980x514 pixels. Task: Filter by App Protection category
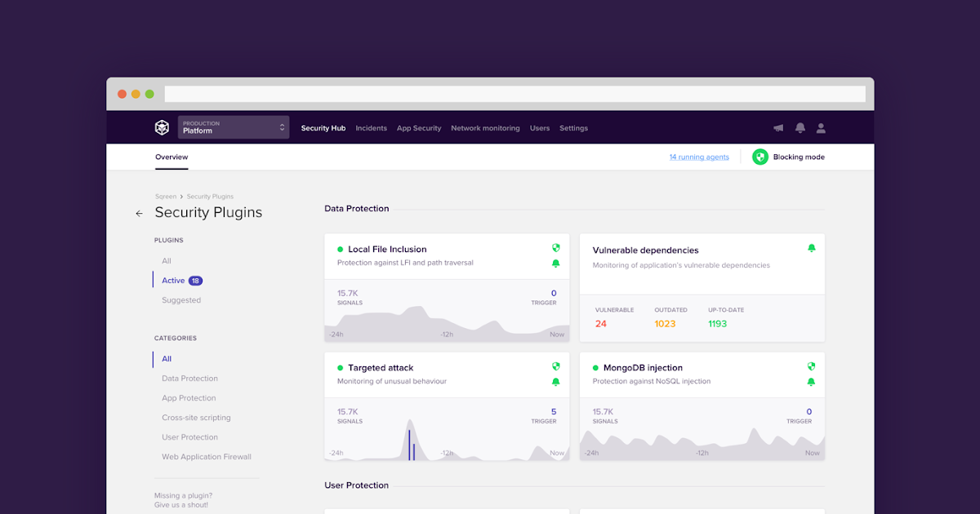click(189, 398)
